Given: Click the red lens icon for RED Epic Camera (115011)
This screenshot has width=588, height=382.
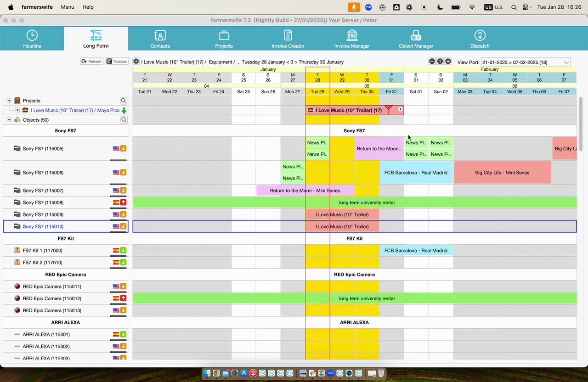Looking at the screenshot, I should tap(17, 286).
